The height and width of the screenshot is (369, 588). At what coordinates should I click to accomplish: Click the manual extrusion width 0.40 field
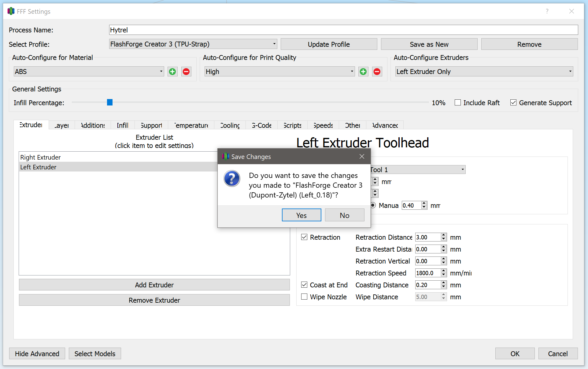[411, 205]
